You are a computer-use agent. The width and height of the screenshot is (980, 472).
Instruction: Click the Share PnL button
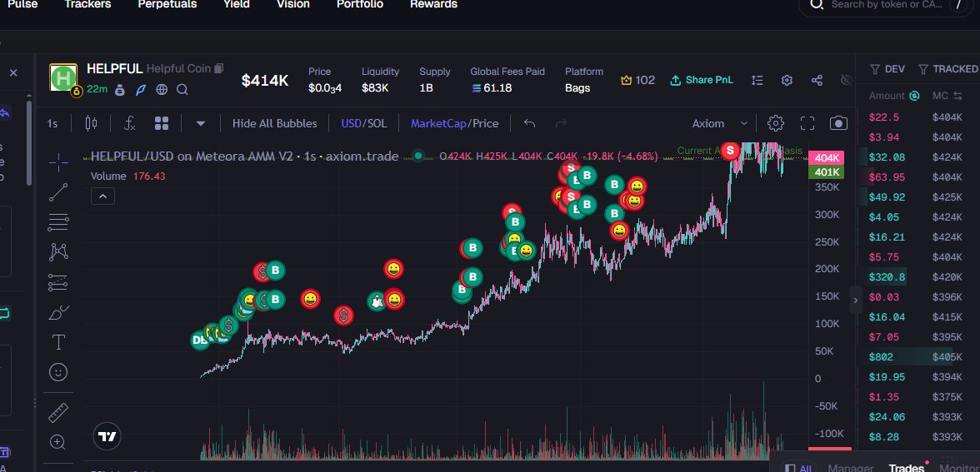702,81
